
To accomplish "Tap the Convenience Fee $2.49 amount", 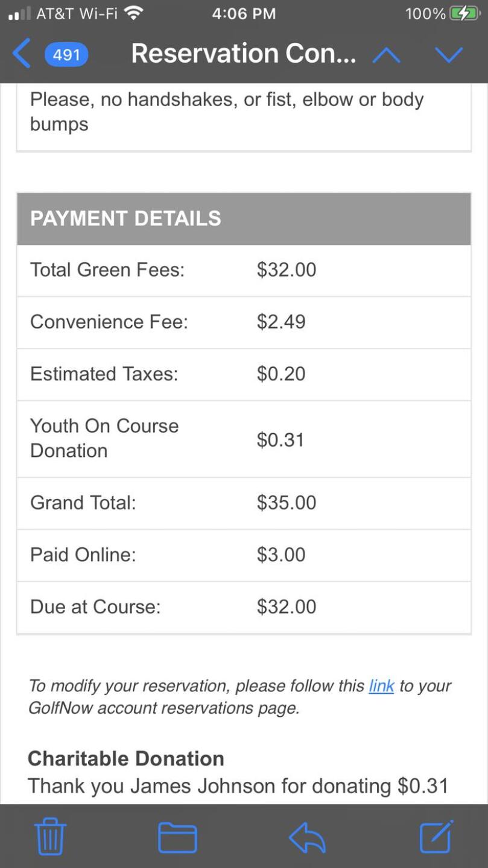I will tap(281, 322).
